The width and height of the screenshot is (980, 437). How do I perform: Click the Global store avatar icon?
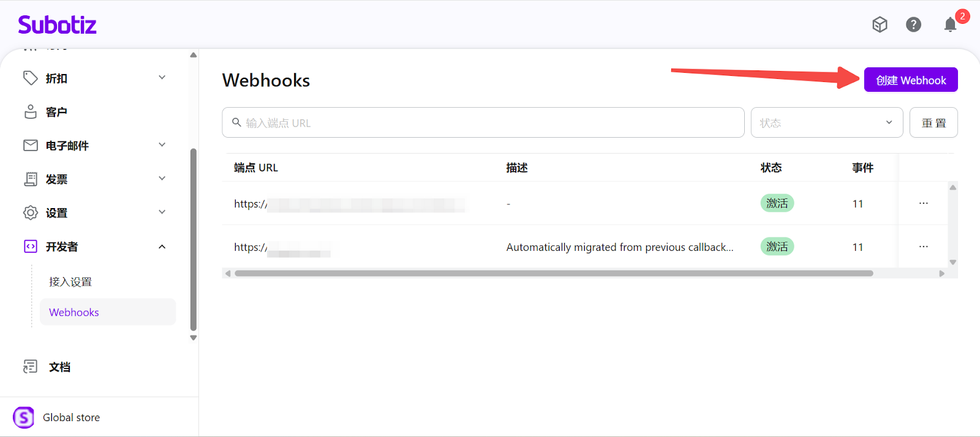click(x=24, y=417)
